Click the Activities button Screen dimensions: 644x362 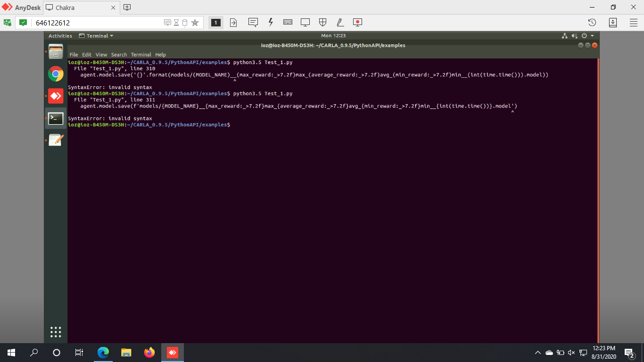pyautogui.click(x=60, y=35)
